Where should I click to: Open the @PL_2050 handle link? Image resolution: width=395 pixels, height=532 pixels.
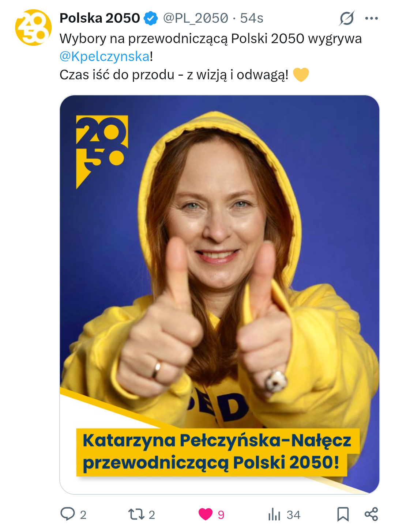[195, 18]
